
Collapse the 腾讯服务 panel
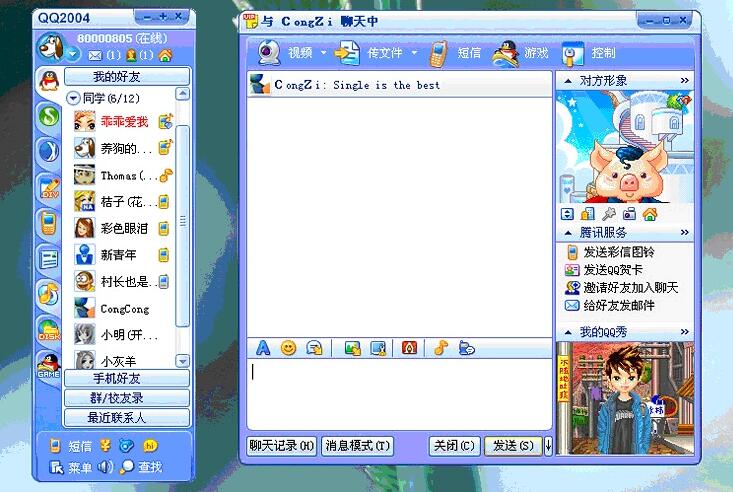[x=568, y=232]
